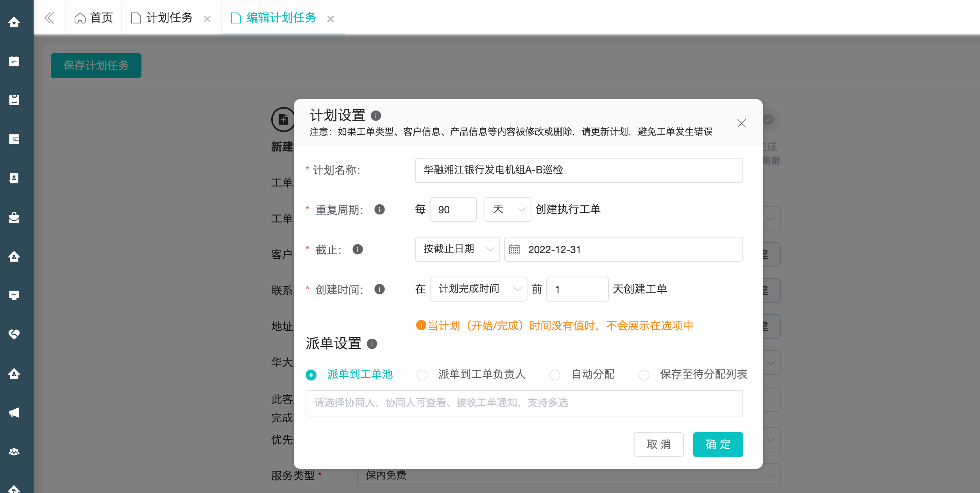Screen dimensions: 980x493
Task: Go to the 首页 tab
Action: (94, 18)
